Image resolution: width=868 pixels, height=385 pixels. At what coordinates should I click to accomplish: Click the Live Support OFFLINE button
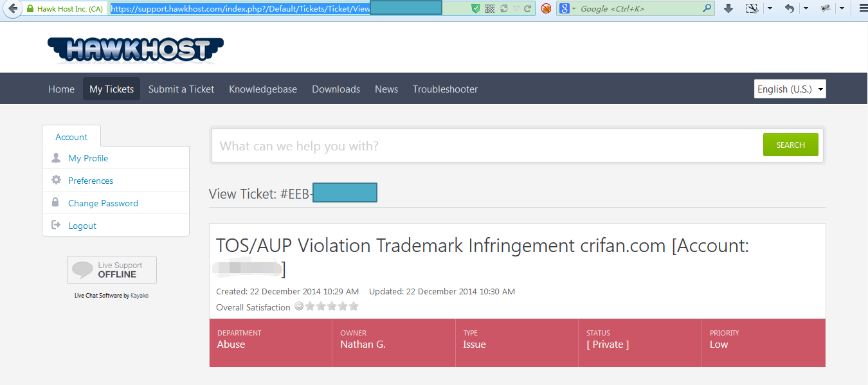point(112,270)
